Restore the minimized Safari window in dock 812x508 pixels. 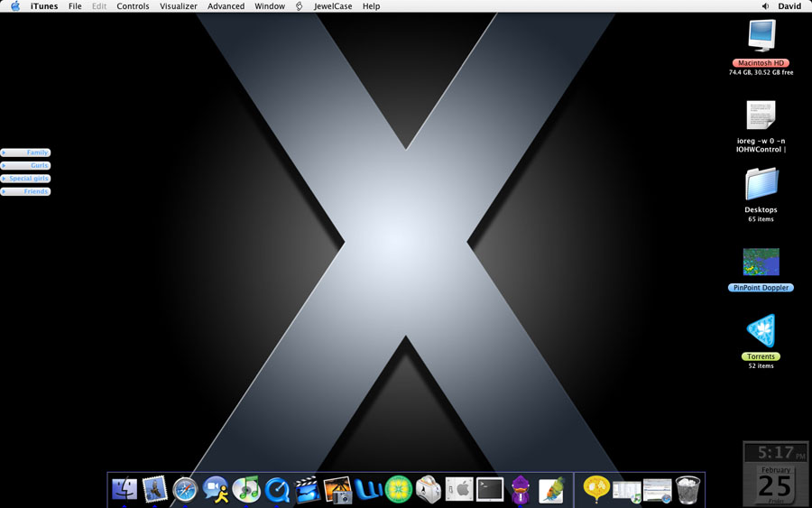[657, 490]
